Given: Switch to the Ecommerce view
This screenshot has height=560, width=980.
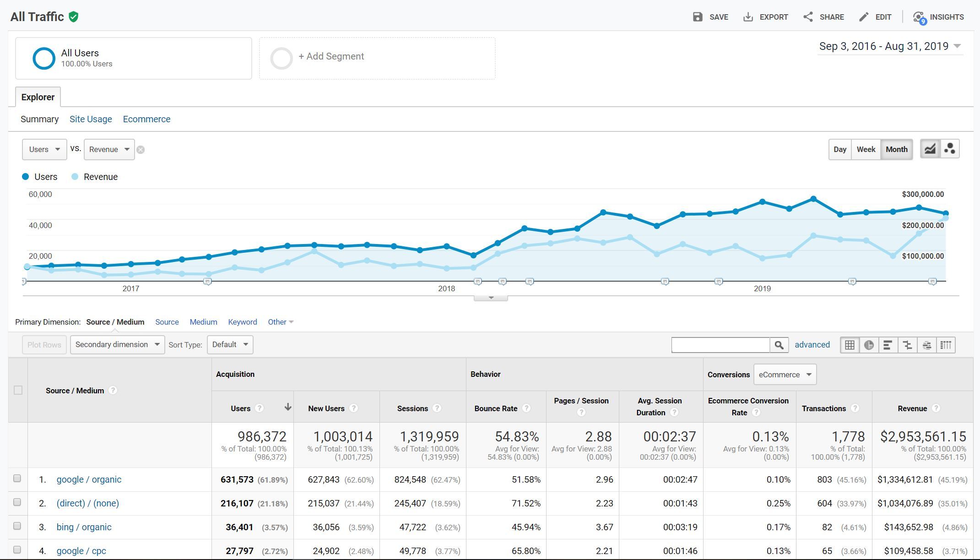Looking at the screenshot, I should coord(146,119).
